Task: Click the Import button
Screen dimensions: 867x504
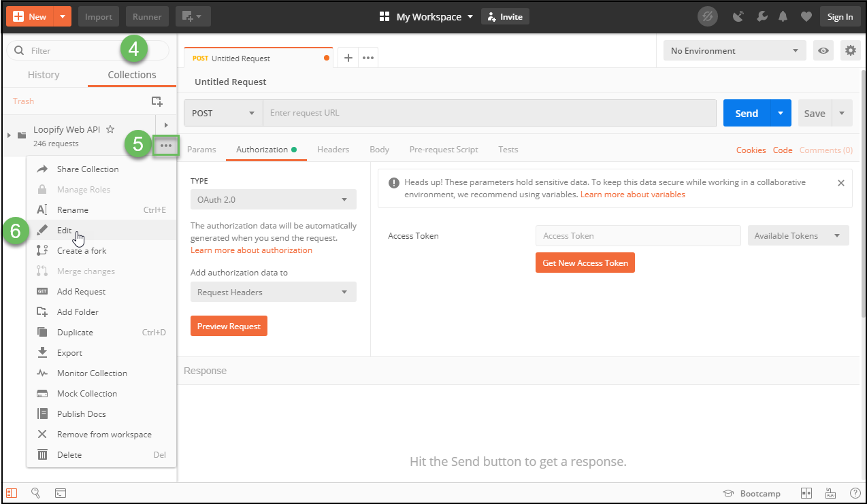Action: 99,16
